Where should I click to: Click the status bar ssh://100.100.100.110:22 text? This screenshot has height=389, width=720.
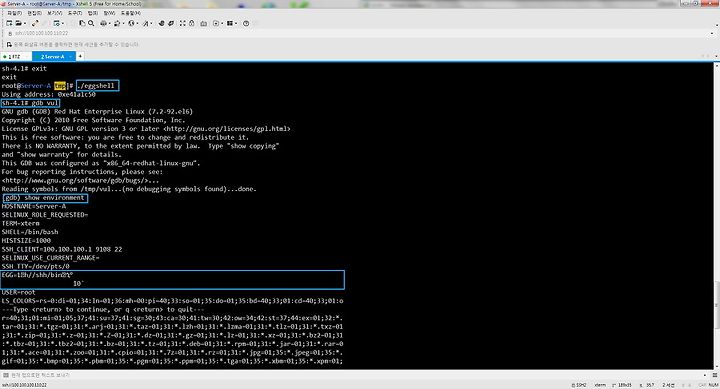tap(24, 385)
